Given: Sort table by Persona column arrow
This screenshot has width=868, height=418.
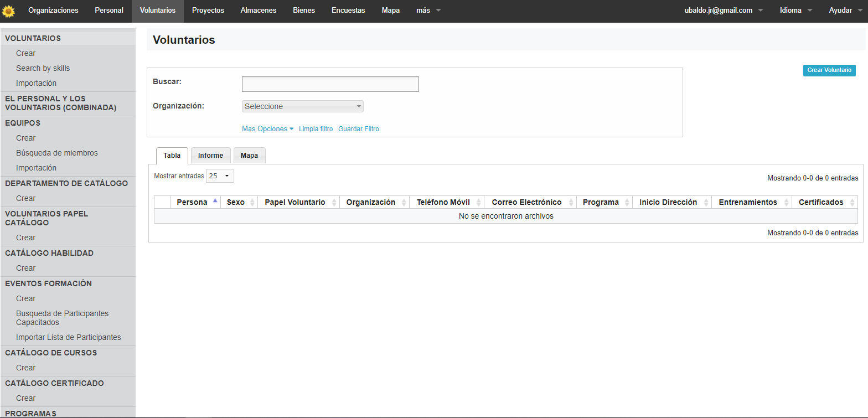Looking at the screenshot, I should (x=215, y=200).
